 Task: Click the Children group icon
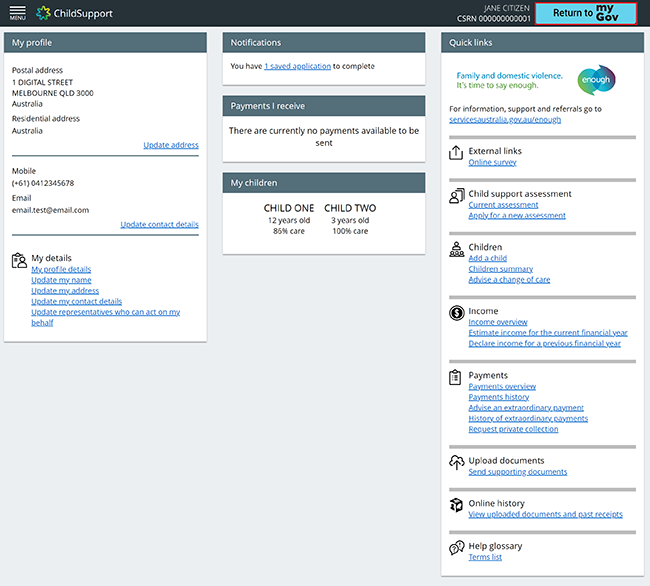click(456, 249)
